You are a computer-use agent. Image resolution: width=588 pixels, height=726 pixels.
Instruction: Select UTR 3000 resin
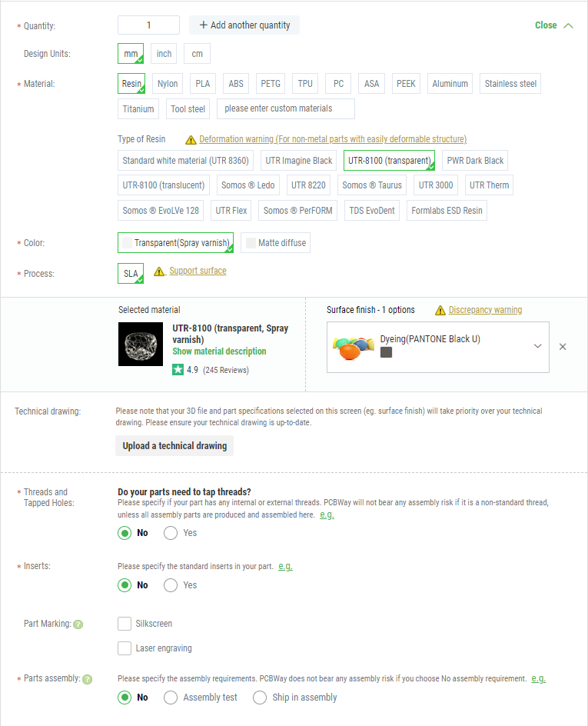click(x=436, y=185)
